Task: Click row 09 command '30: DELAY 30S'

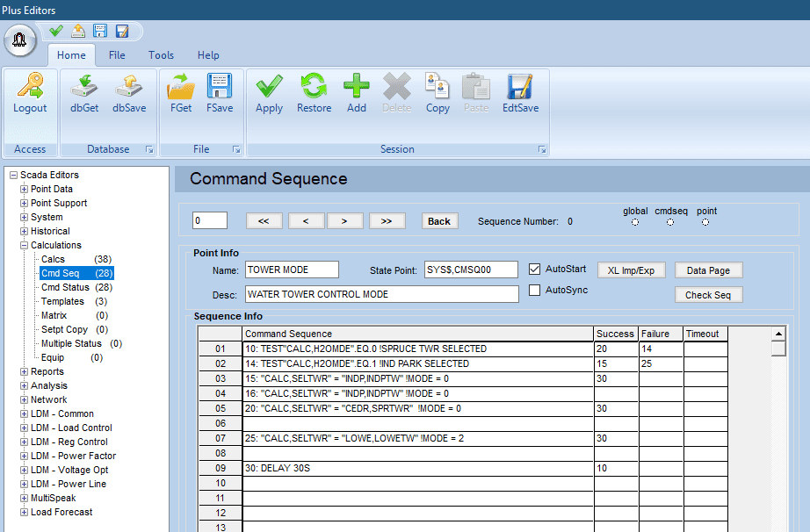Action: [x=418, y=468]
